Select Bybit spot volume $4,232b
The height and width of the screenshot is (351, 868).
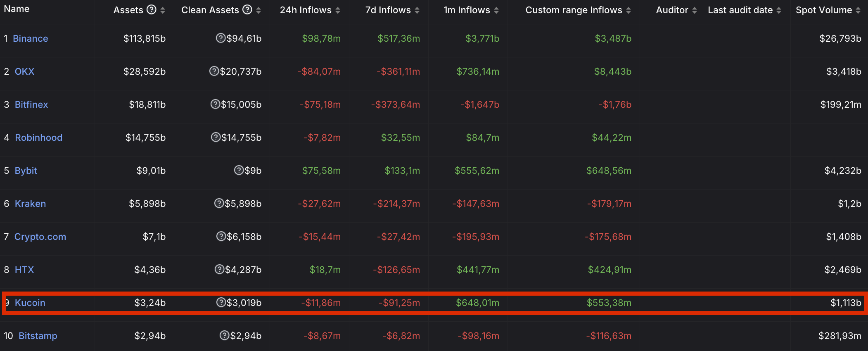(843, 171)
